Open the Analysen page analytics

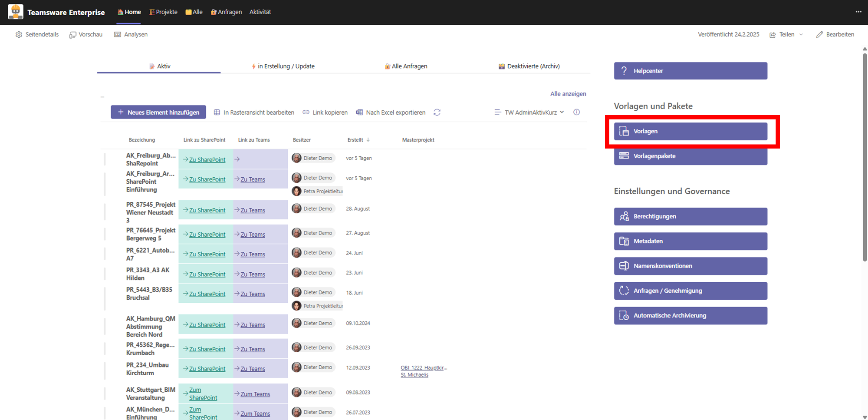click(131, 35)
